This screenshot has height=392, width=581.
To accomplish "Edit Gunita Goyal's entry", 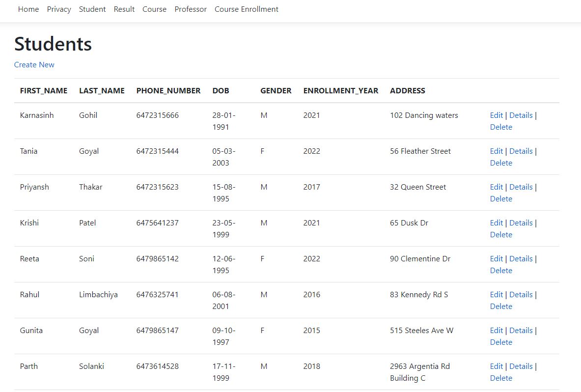I will [496, 330].
